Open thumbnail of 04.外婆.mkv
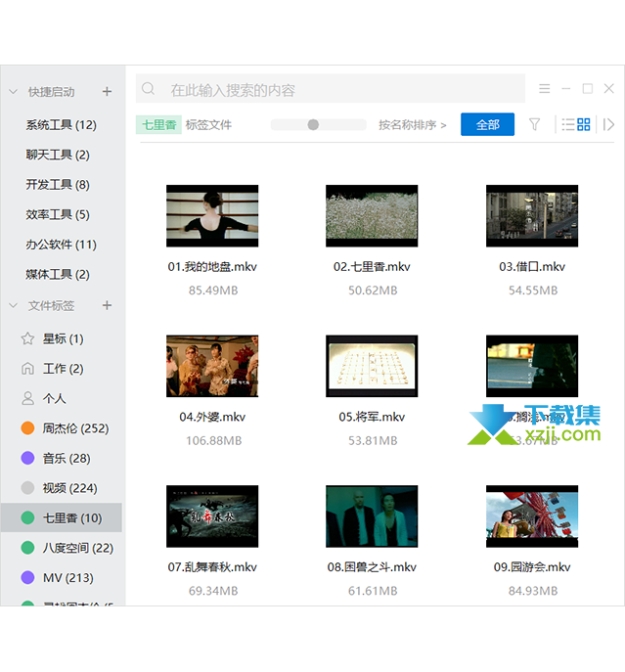 (x=212, y=366)
